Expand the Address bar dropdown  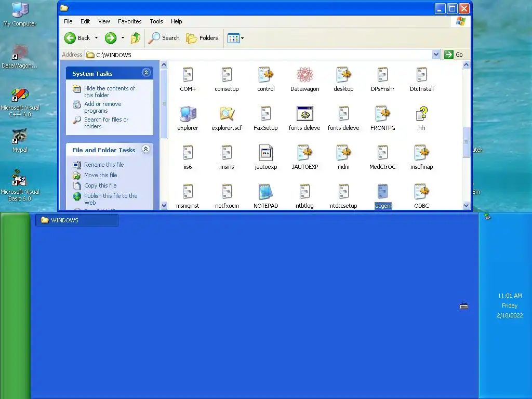click(x=436, y=55)
